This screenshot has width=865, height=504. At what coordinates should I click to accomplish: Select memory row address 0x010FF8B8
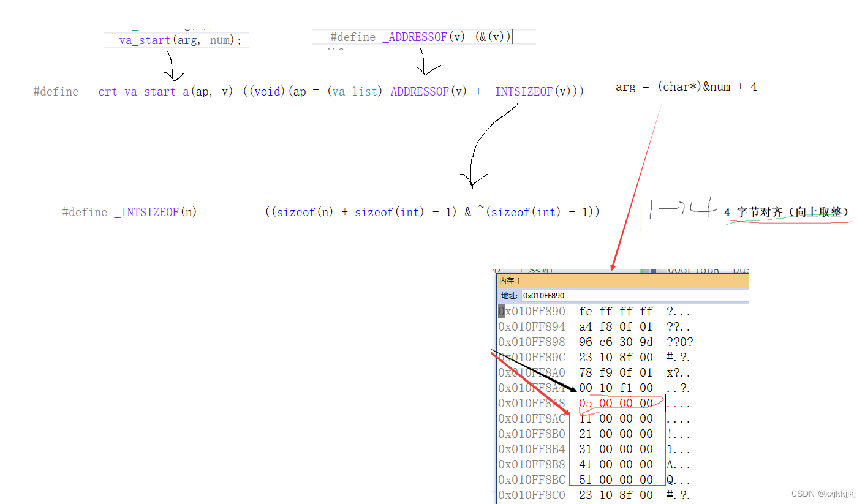[532, 465]
